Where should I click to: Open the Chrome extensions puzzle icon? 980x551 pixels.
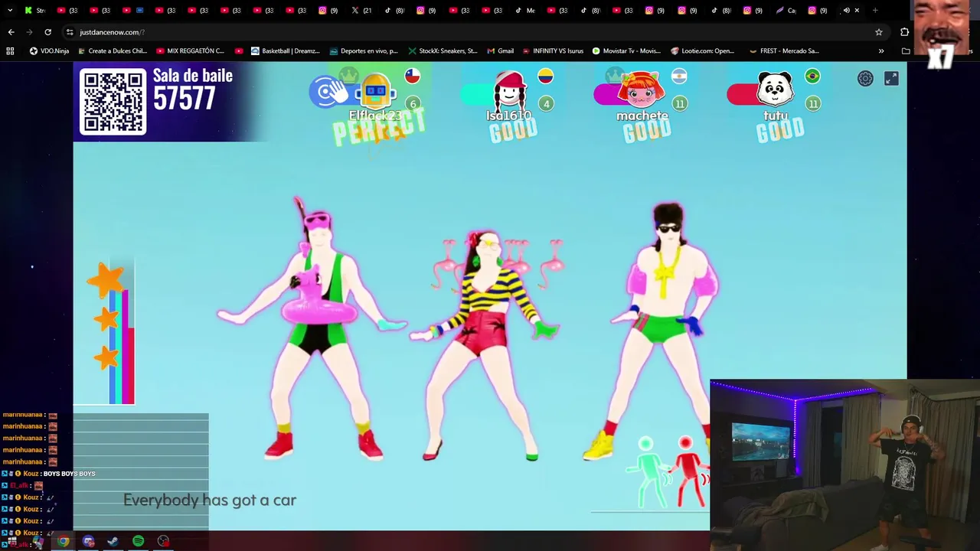(x=905, y=32)
